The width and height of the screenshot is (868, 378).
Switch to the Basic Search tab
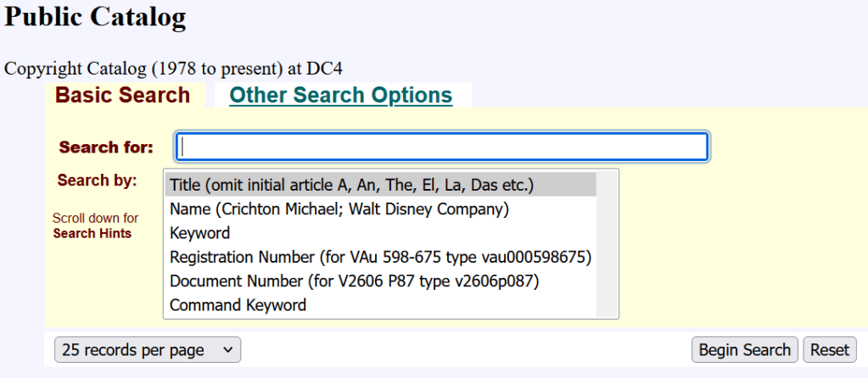(x=122, y=95)
